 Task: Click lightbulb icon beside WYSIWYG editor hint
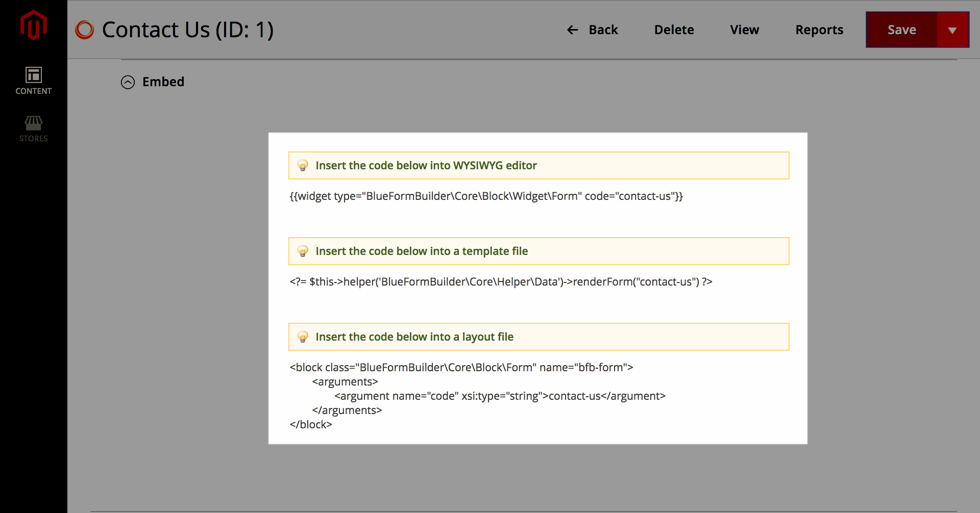pos(303,166)
